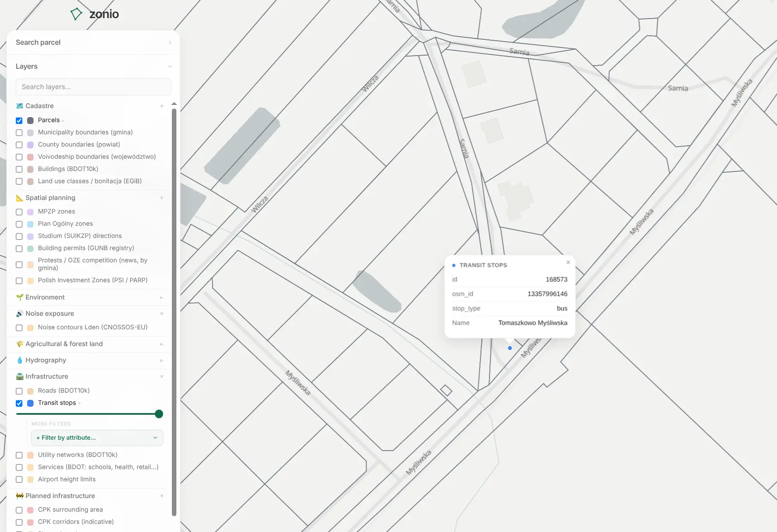Screen dimensions: 777x532
Task: Close the Transit Stops popup
Action: 568,262
